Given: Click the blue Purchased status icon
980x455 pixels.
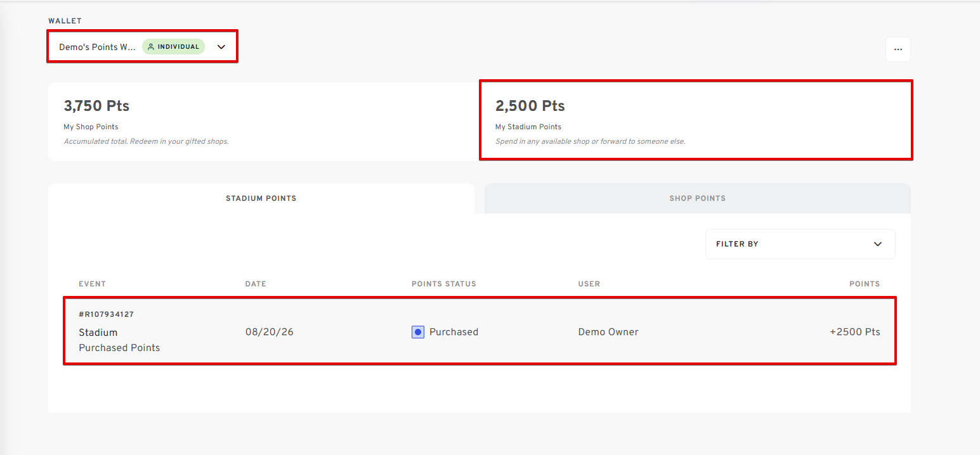Looking at the screenshot, I should click(x=418, y=332).
